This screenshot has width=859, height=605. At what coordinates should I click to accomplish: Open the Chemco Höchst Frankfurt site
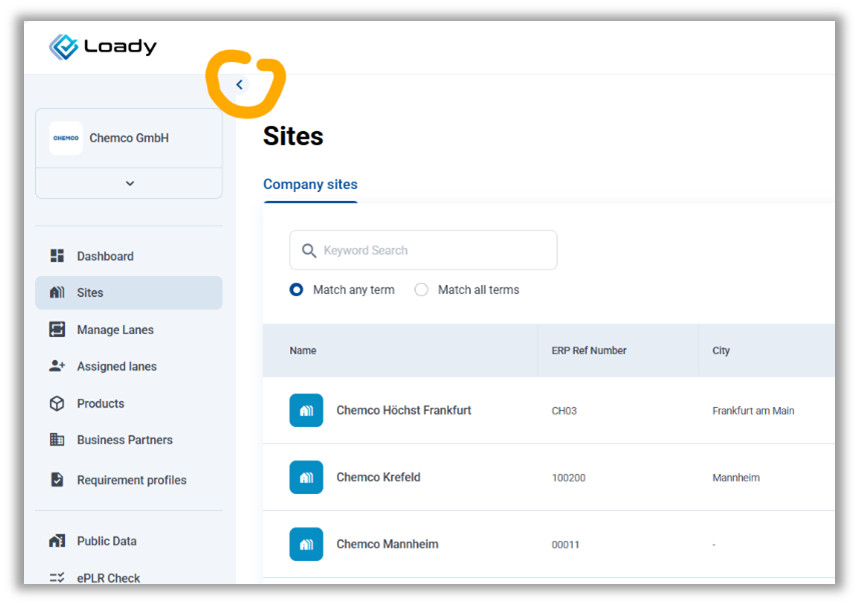point(404,410)
